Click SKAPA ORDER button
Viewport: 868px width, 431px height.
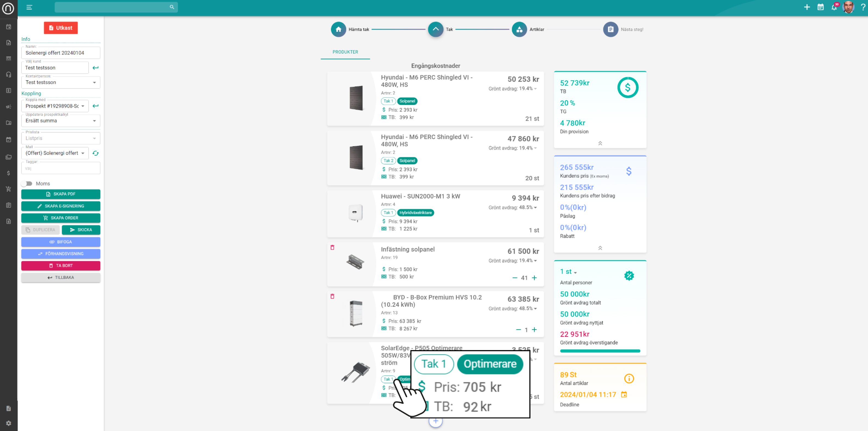click(x=61, y=218)
